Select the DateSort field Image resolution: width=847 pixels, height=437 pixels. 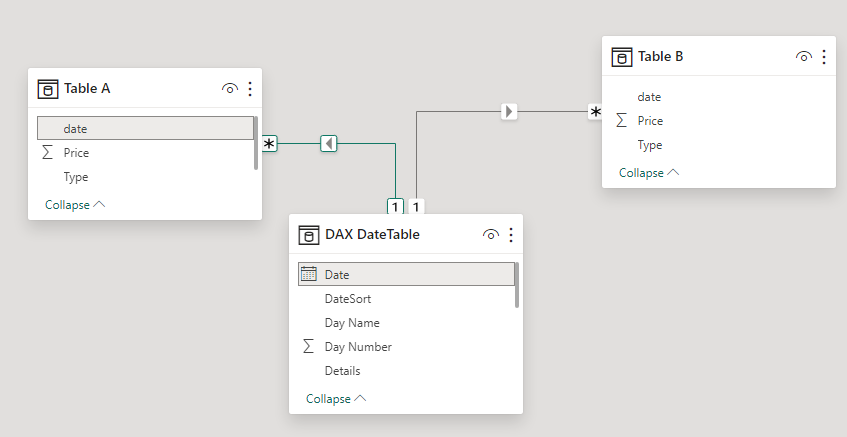click(406, 299)
